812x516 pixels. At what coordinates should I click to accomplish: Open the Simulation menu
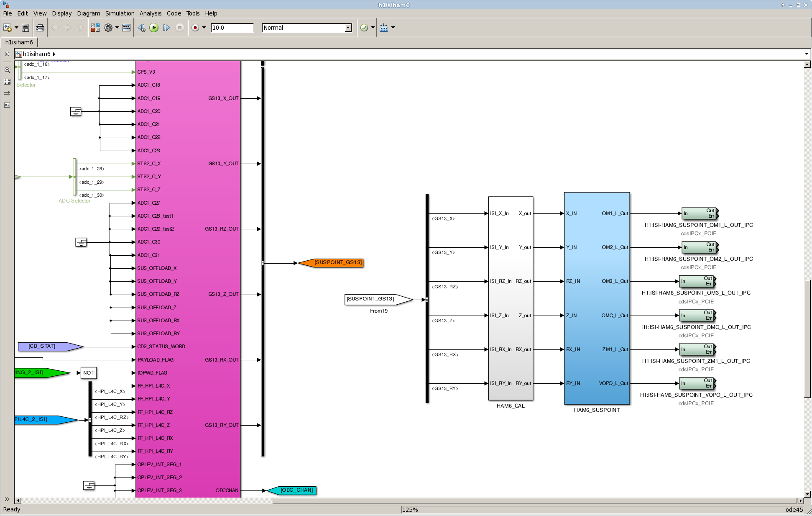120,13
